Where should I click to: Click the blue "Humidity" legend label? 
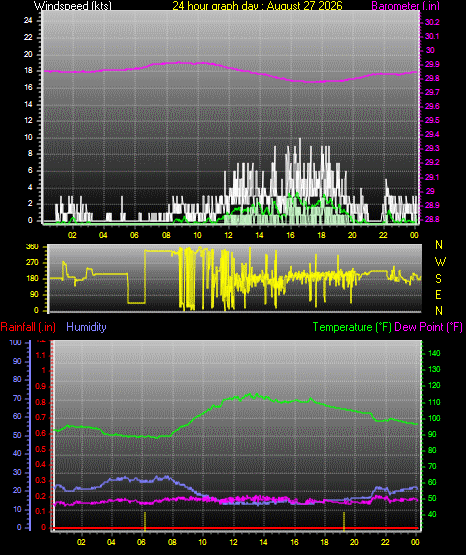click(x=86, y=327)
